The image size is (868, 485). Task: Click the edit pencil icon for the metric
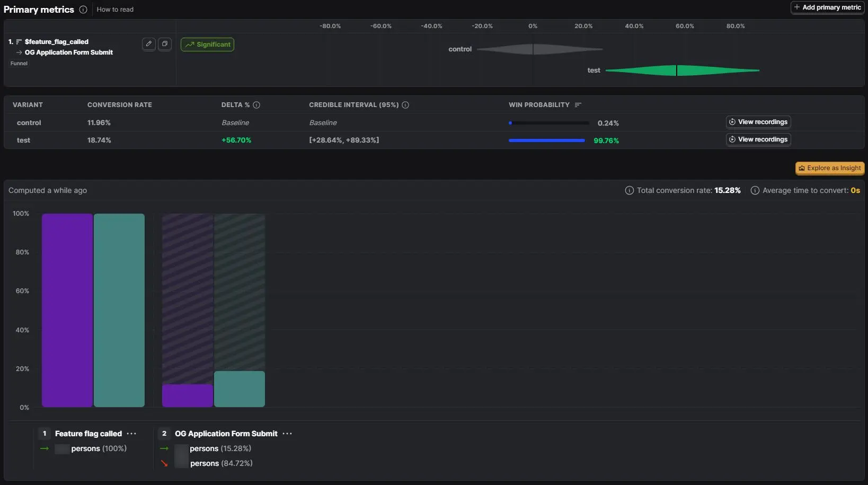click(x=149, y=44)
